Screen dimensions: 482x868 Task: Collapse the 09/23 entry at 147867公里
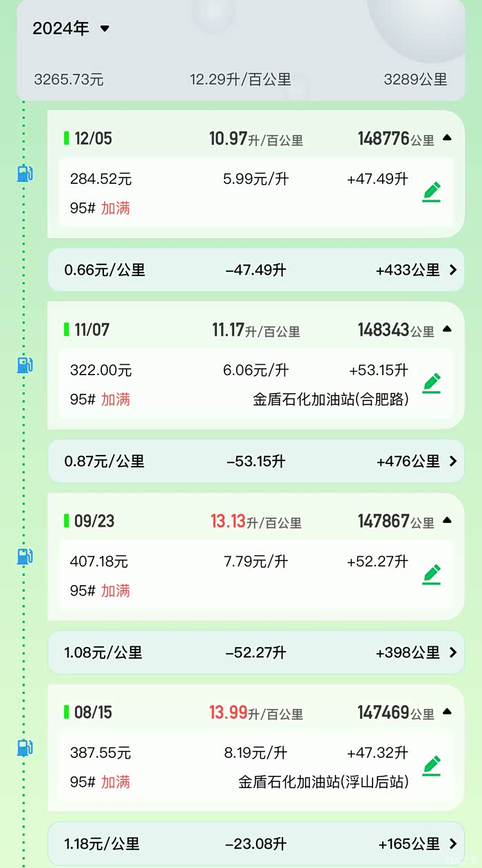click(447, 521)
